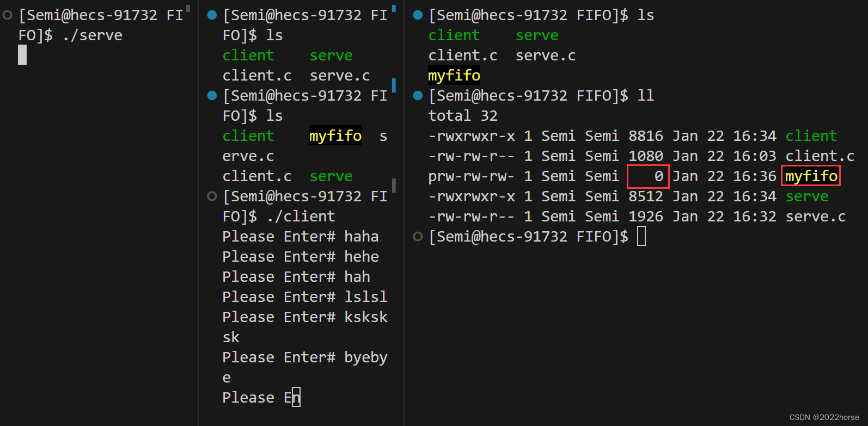This screenshot has width=868, height=426.
Task: Click the blue marker of first ls command in middle pane
Action: click(212, 15)
